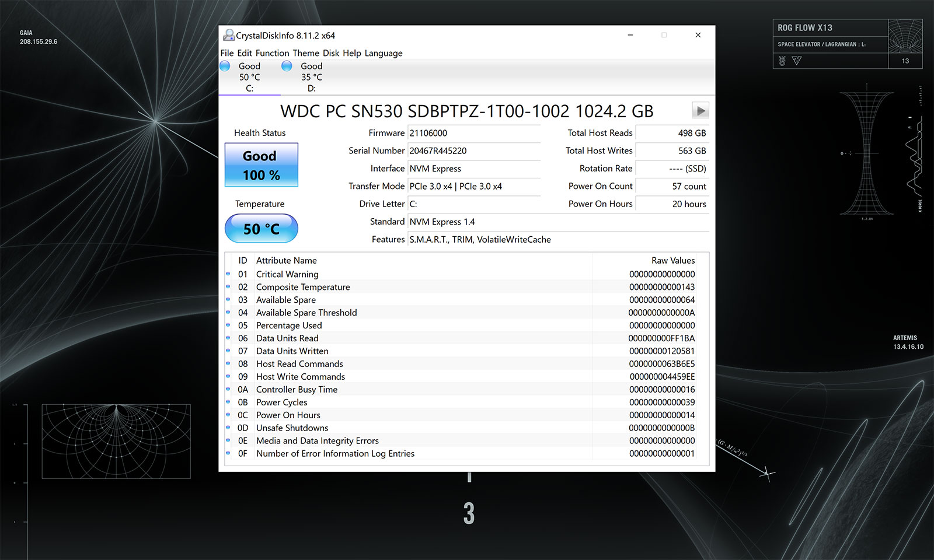Click status dot for Power On Hours row

228,415
